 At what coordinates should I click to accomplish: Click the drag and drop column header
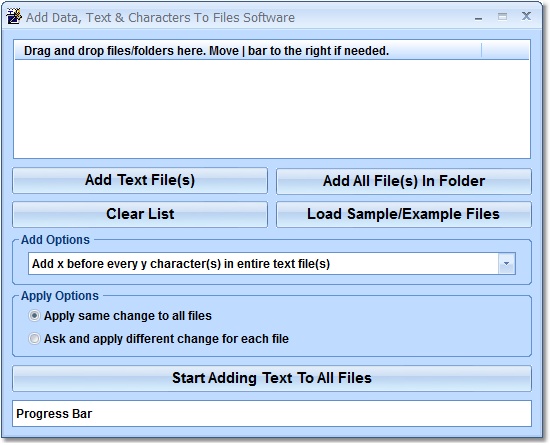point(248,51)
